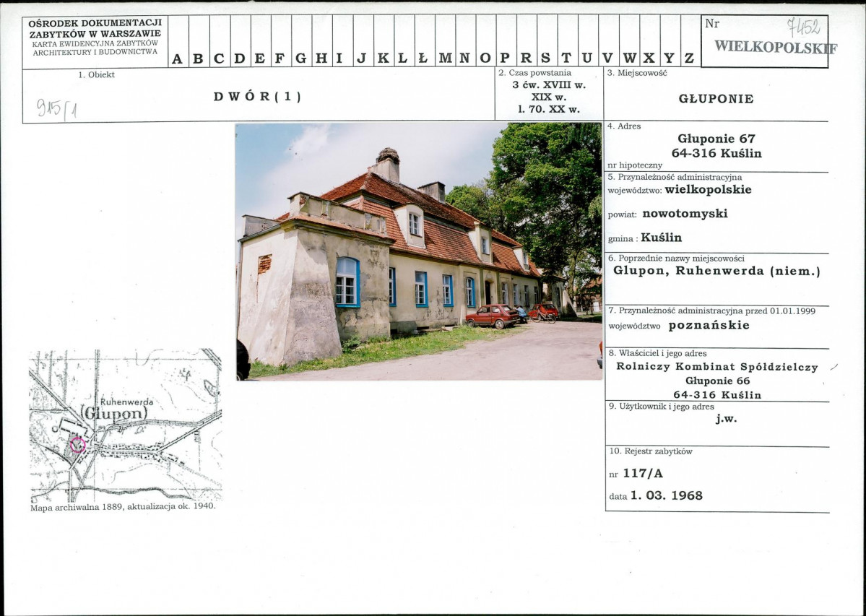This screenshot has height=616, width=866.
Task: Select letter I in the alphabet index
Action: click(339, 58)
